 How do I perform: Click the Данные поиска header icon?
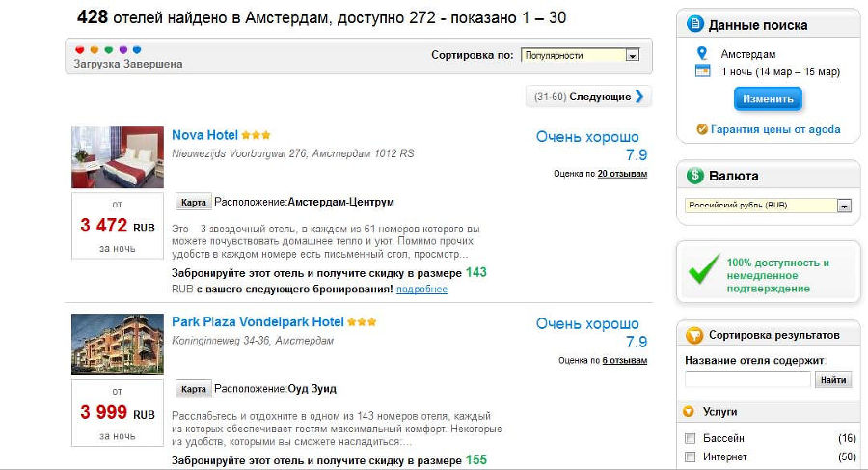tap(694, 25)
